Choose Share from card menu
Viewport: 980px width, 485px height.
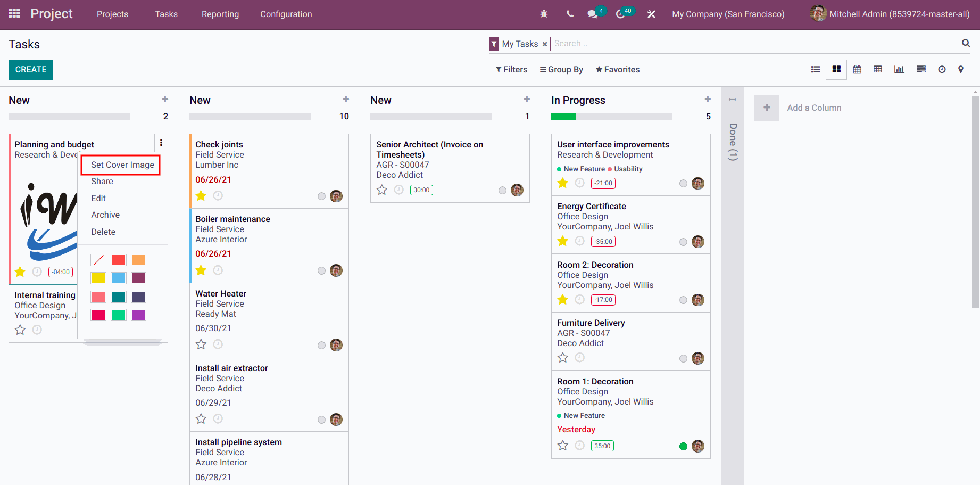(102, 182)
